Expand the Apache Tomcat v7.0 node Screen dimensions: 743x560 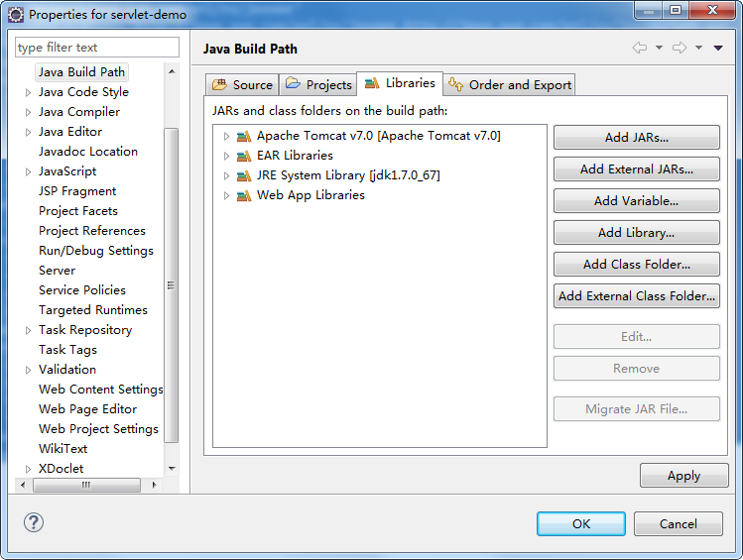point(226,136)
